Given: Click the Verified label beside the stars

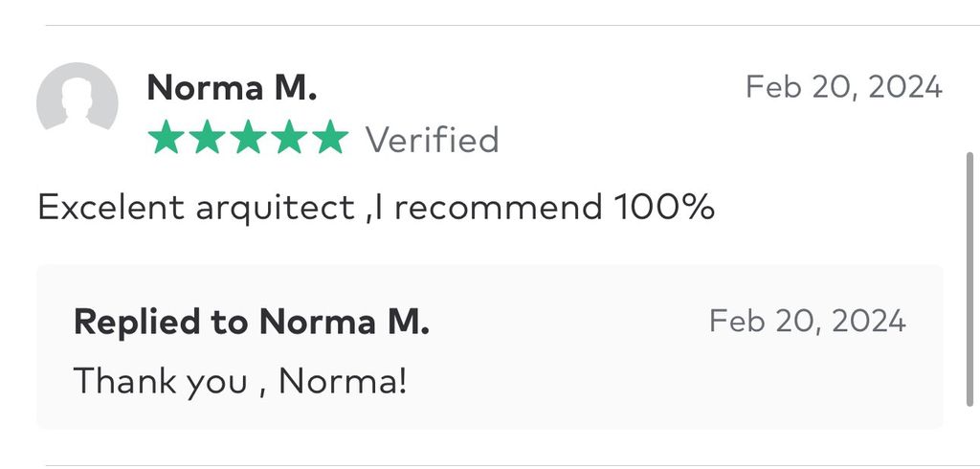Looking at the screenshot, I should (432, 140).
